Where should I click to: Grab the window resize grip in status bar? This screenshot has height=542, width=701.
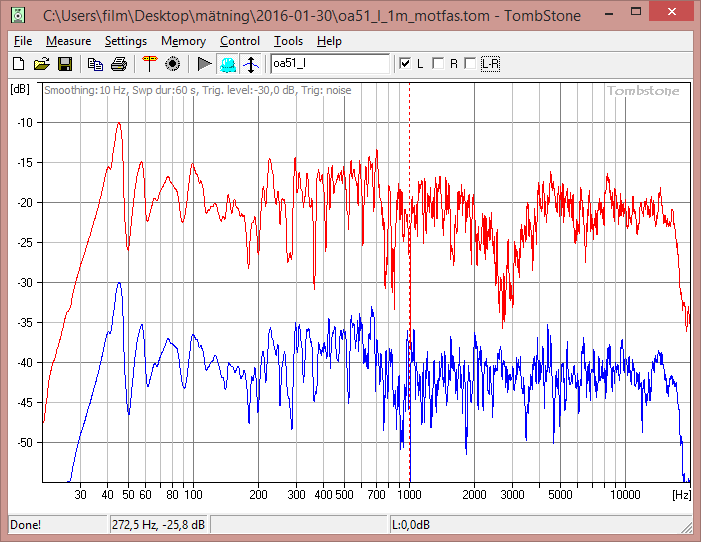pos(686,528)
